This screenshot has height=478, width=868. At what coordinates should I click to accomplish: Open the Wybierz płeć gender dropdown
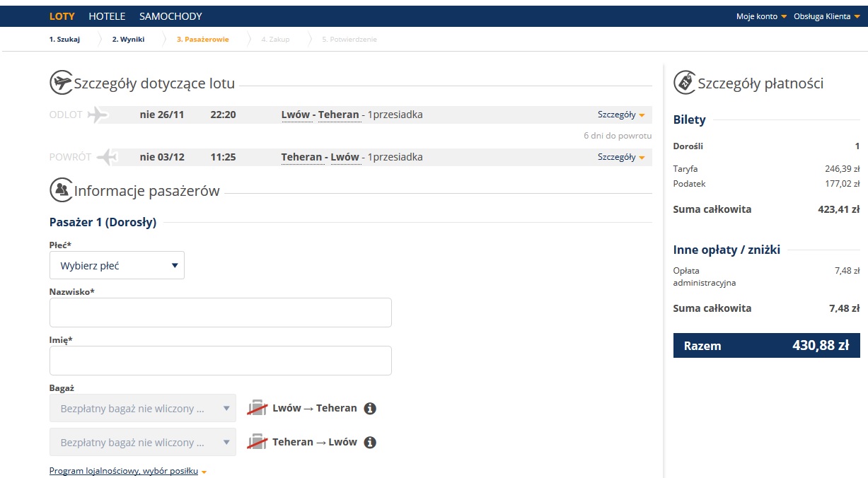pyautogui.click(x=117, y=265)
